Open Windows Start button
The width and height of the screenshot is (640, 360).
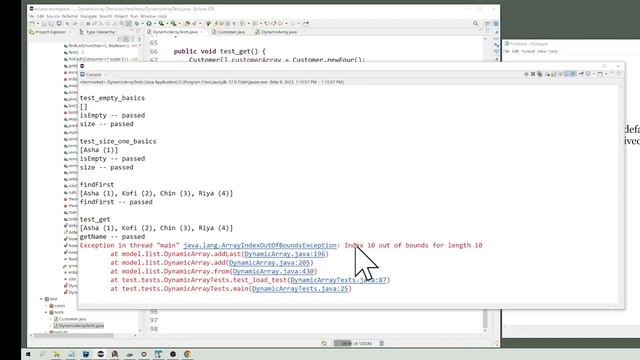click(28, 354)
